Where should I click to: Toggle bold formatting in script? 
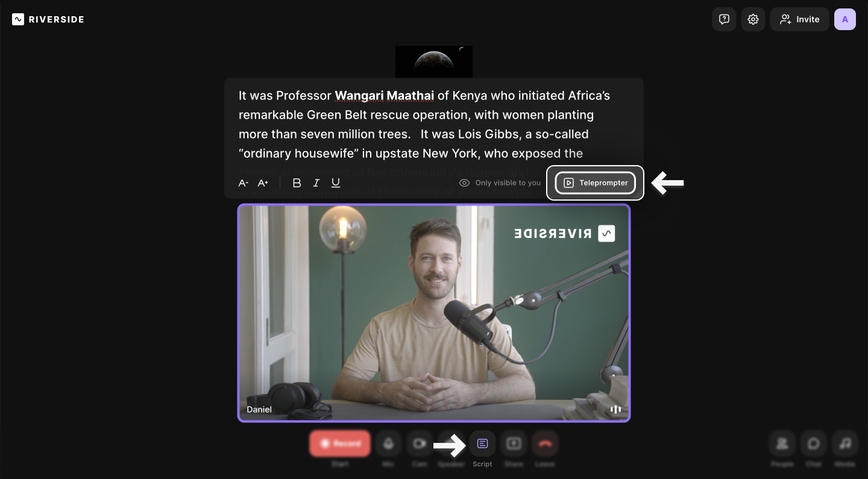pyautogui.click(x=297, y=183)
